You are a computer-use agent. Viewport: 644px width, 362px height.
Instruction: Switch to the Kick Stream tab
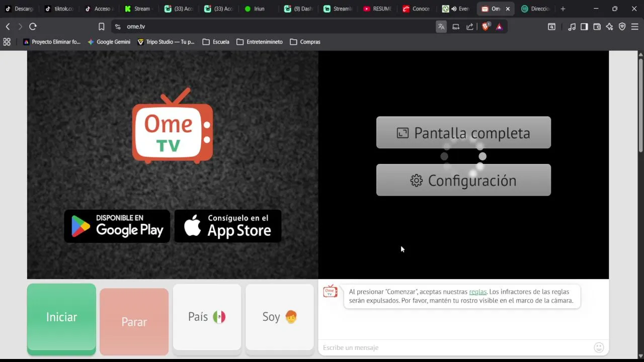click(x=139, y=9)
